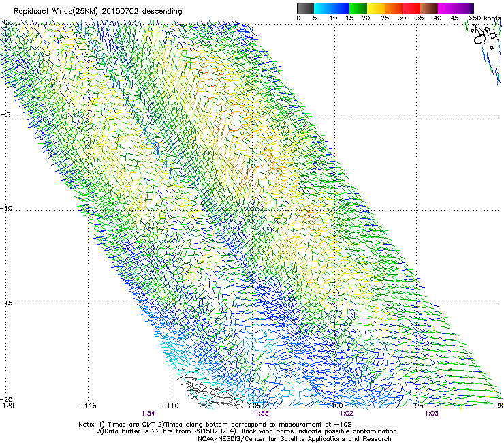This screenshot has height=443, width=504.
Task: Click the 'Times are GMT' note line
Action: coord(215,425)
